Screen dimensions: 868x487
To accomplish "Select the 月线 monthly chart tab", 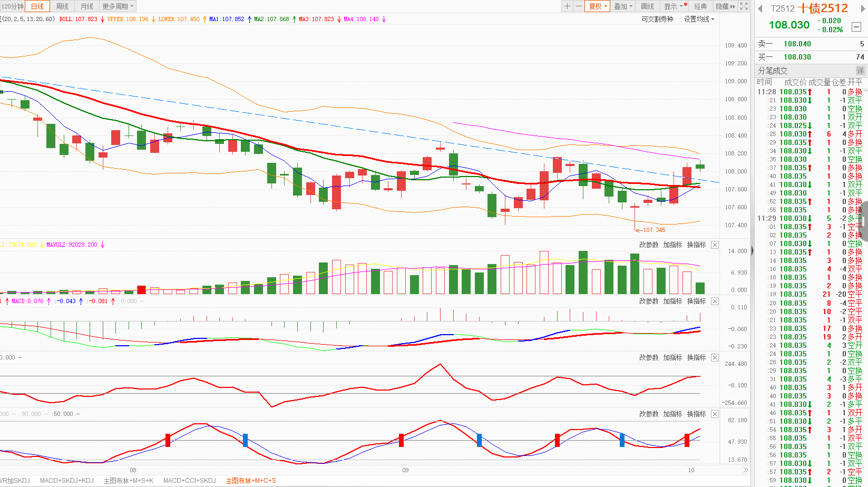I will (87, 6).
